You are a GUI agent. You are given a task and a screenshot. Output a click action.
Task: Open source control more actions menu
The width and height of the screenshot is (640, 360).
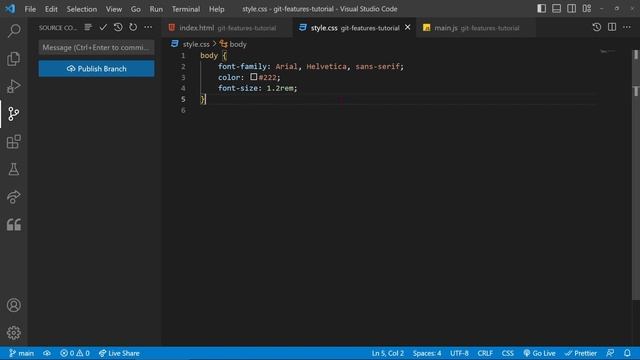(x=148, y=27)
